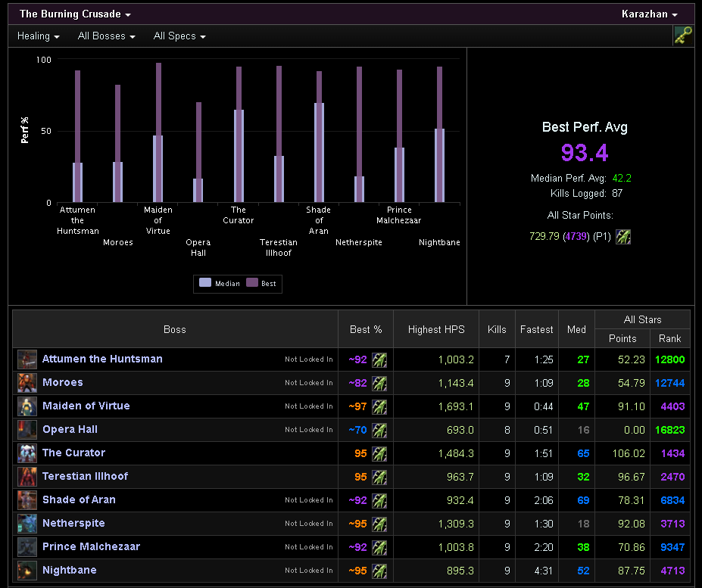Click the Opera Hall bar in chart
Image resolution: width=702 pixels, height=588 pixels.
(198, 152)
